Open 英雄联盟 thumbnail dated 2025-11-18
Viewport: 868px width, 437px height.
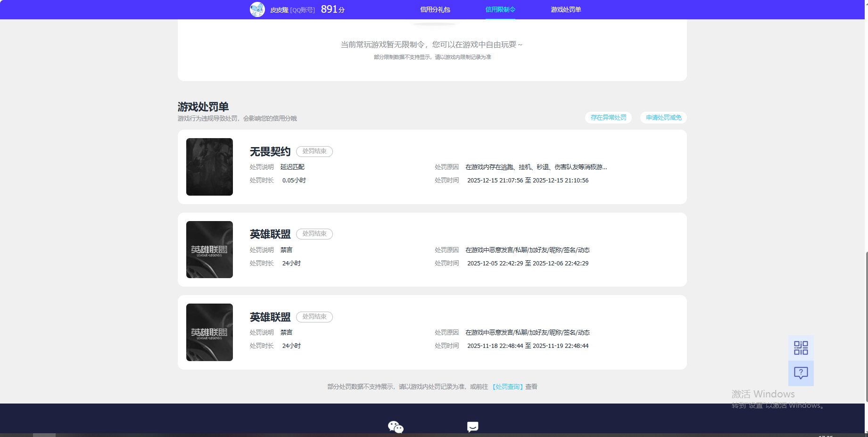point(209,332)
